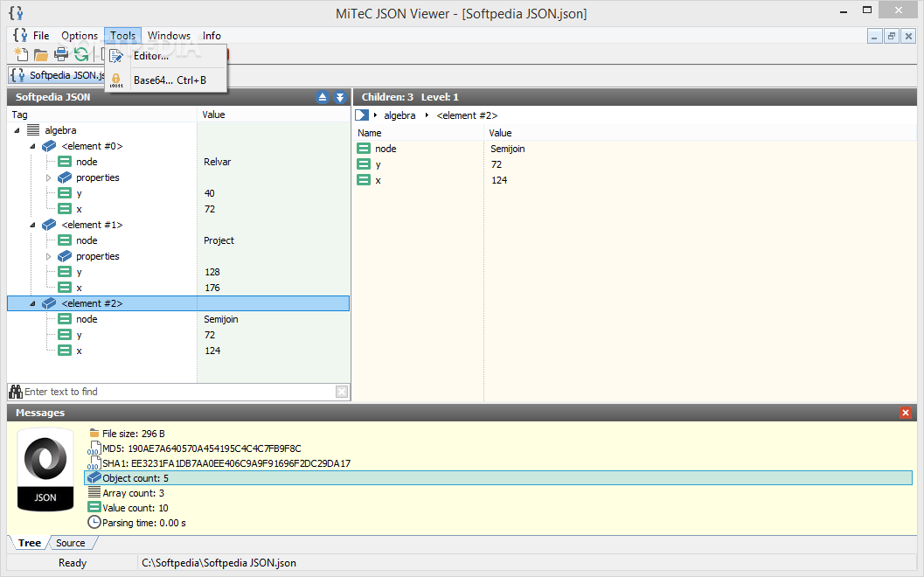Image resolution: width=924 pixels, height=577 pixels.
Task: Clear the search field with X button
Action: 342,392
